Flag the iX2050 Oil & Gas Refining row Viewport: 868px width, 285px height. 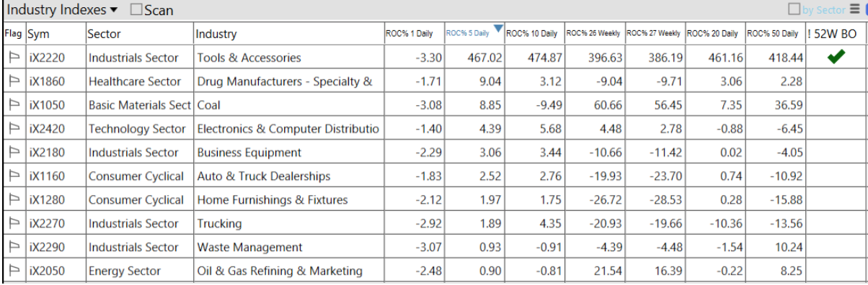coord(14,271)
